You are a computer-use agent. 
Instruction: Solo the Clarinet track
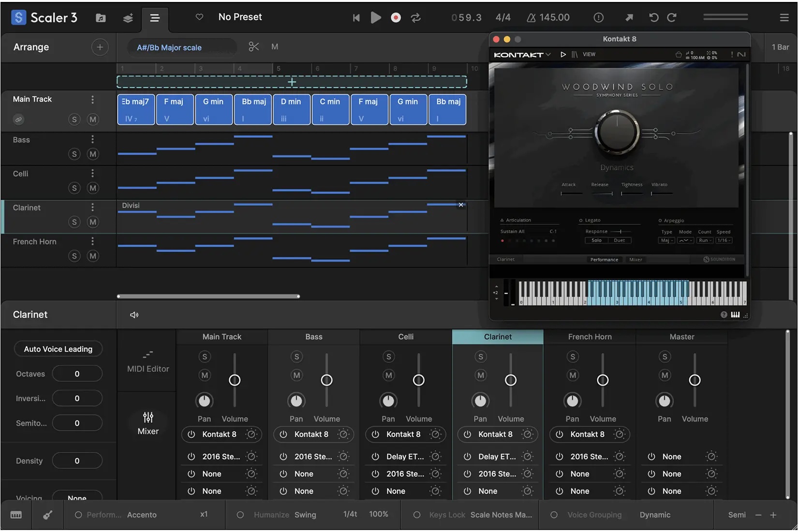[74, 222]
